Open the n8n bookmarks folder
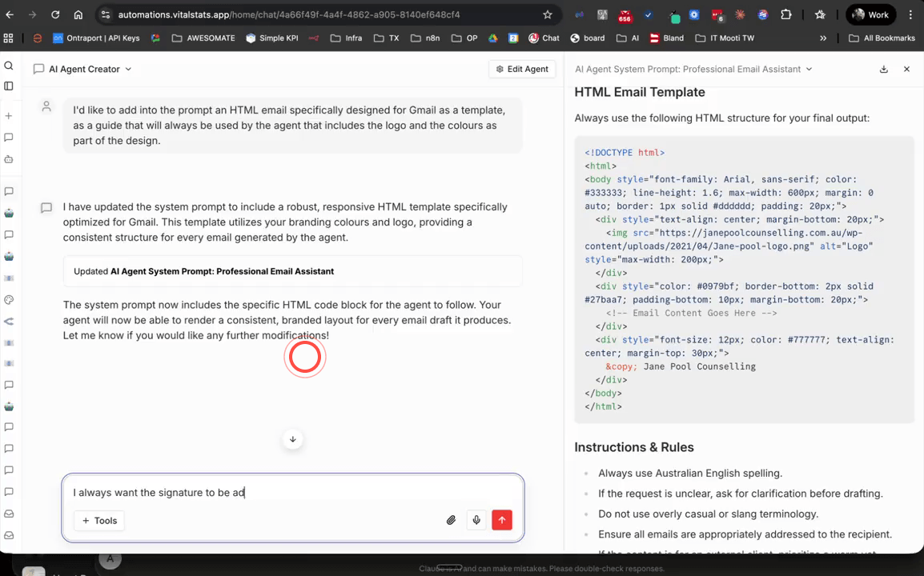Screen dimensions: 924x576 448,38
